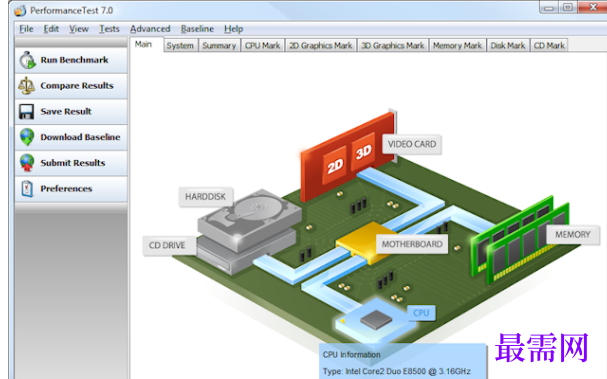Click the Compare Results scales icon

pos(26,86)
